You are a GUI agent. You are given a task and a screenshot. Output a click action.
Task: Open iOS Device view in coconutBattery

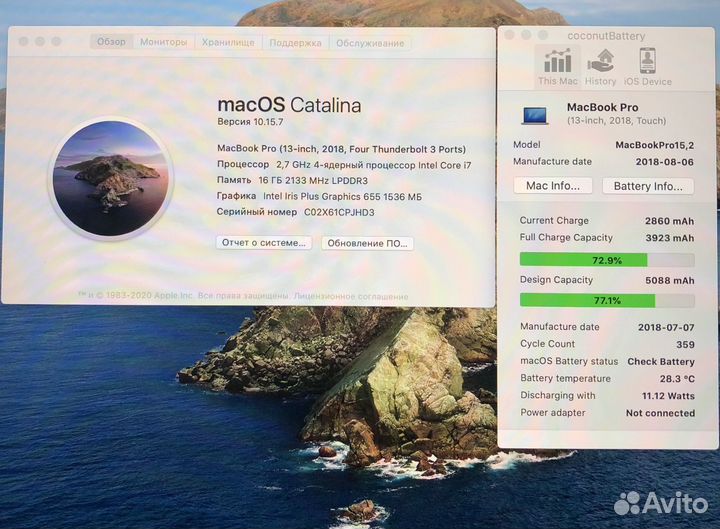click(x=647, y=67)
